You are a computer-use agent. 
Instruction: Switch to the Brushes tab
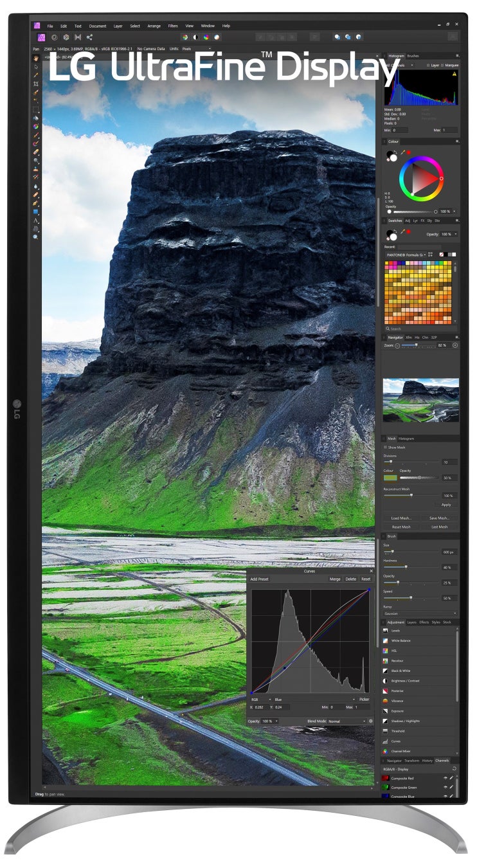(413, 56)
